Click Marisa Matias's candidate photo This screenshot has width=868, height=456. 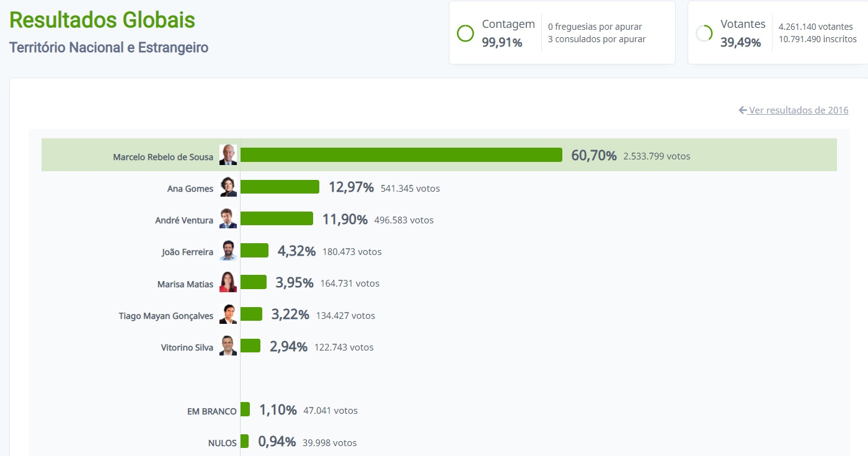pyautogui.click(x=228, y=282)
